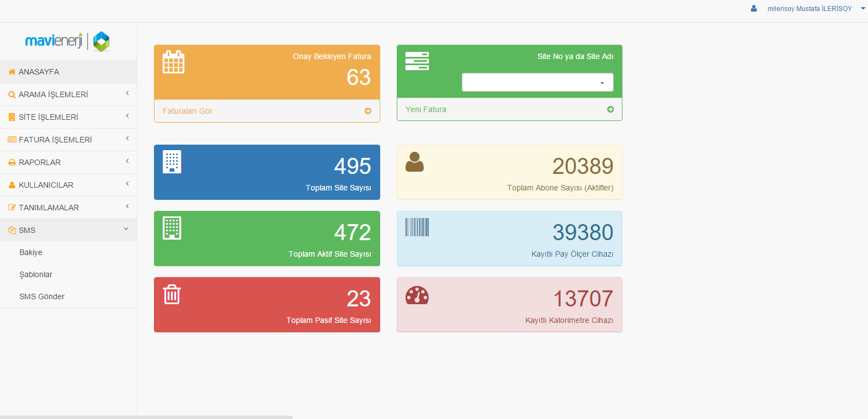Click the mavienerji logo
This screenshot has height=419, width=868.
point(67,41)
